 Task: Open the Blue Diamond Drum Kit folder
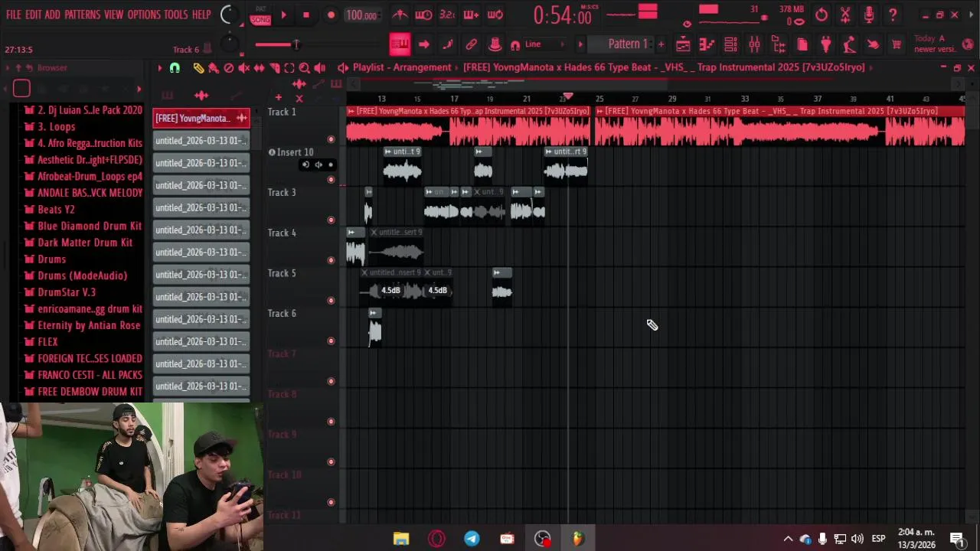[90, 226]
